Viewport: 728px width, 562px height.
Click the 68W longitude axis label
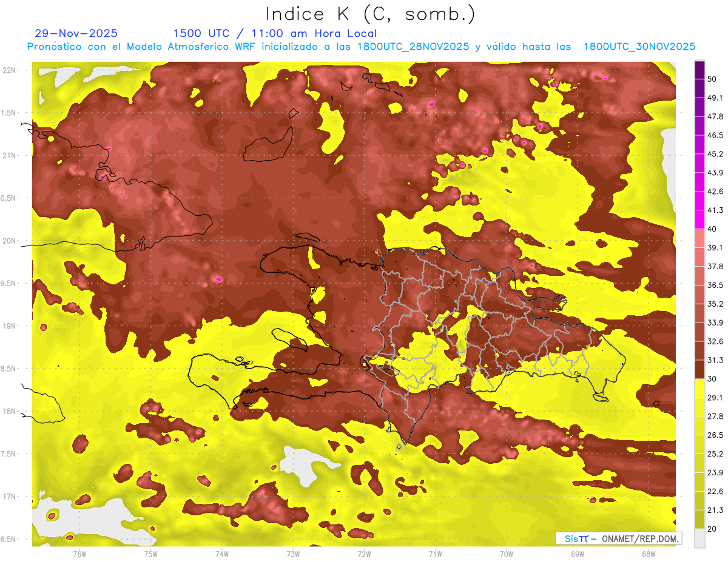pyautogui.click(x=648, y=554)
